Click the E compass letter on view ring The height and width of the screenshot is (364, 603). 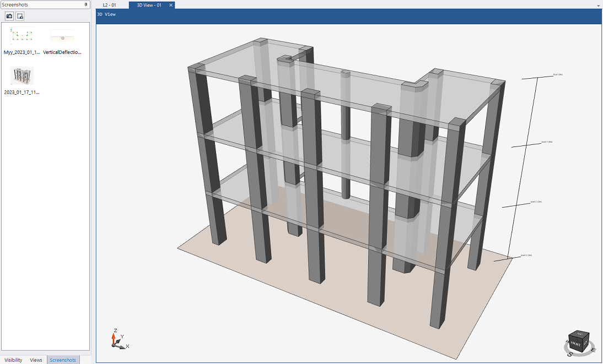[593, 350]
